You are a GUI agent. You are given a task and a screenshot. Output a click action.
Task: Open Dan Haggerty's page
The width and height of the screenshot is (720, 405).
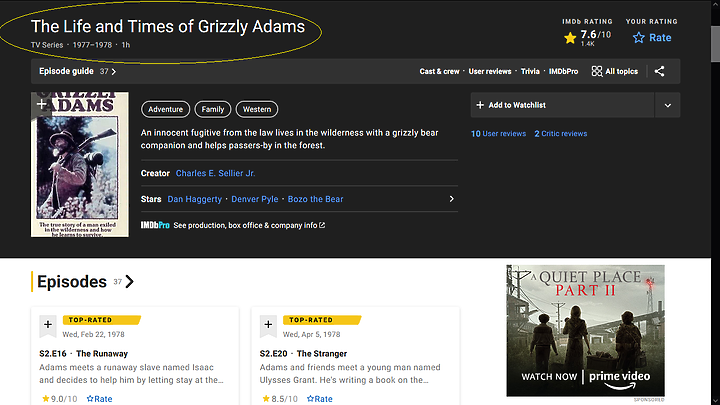point(195,199)
